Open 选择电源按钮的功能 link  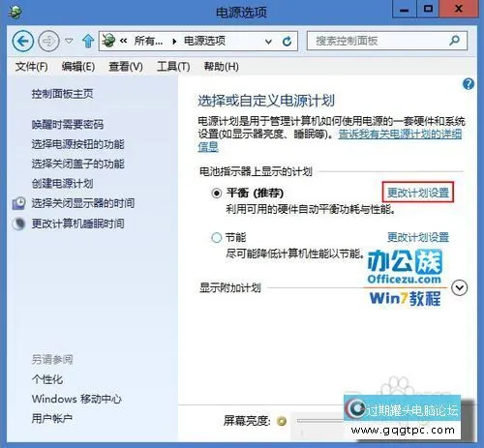77,144
